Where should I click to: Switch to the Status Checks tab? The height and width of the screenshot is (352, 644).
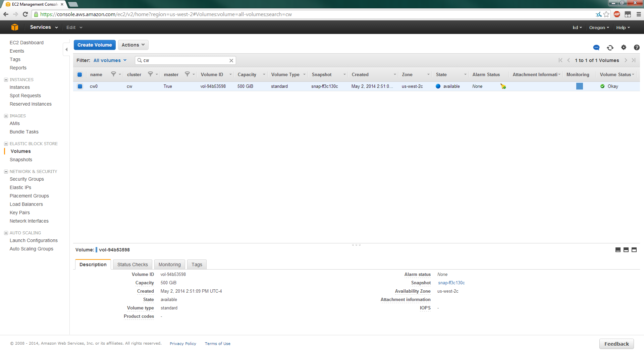pyautogui.click(x=132, y=265)
